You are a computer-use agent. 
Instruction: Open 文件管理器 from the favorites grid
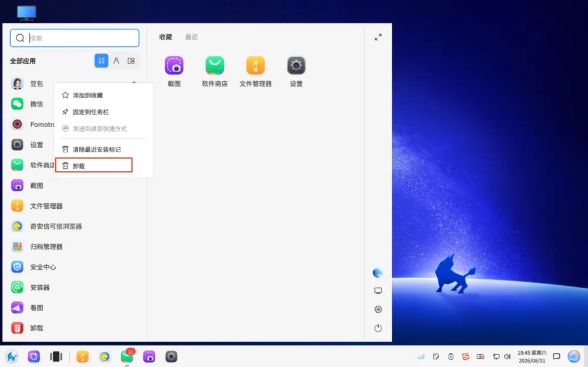click(x=255, y=72)
